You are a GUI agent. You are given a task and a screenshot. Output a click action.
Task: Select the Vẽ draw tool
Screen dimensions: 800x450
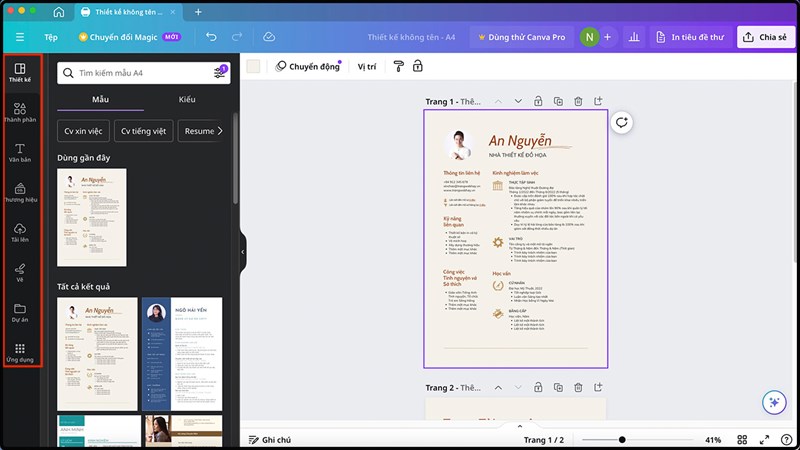click(x=20, y=273)
